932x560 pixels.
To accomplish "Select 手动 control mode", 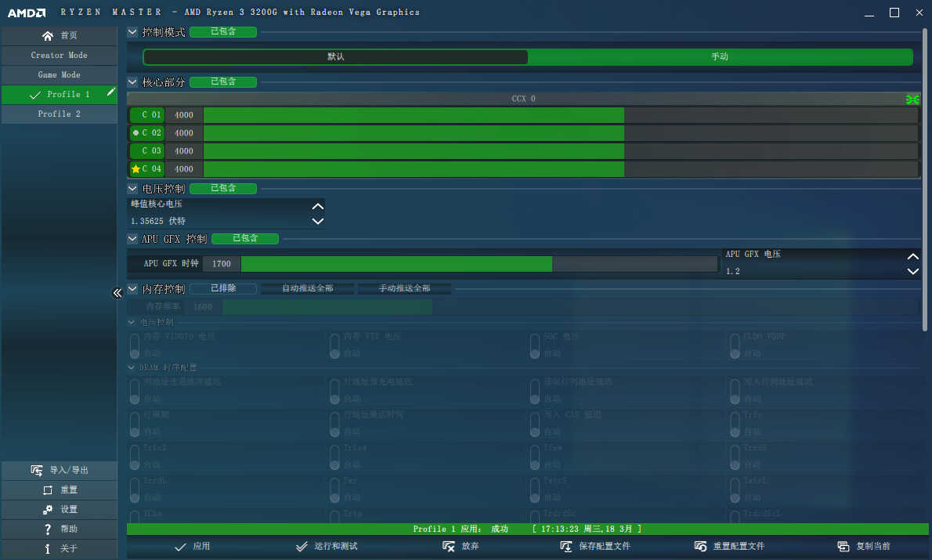I will pos(720,57).
